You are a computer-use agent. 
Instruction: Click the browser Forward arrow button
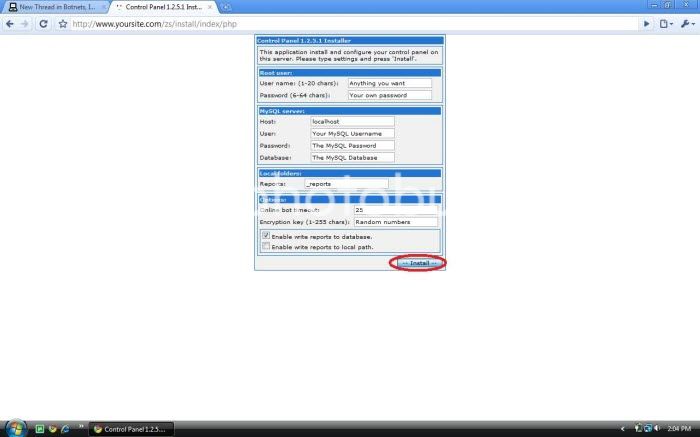click(x=25, y=23)
